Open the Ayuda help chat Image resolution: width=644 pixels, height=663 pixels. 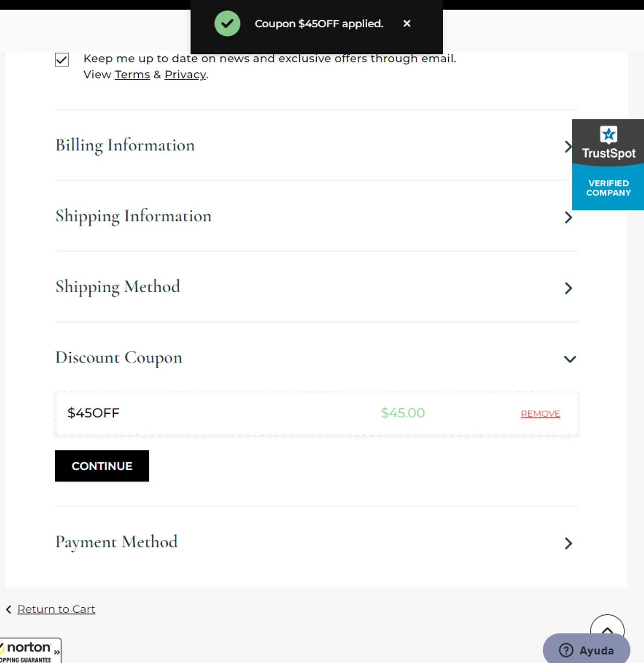tap(586, 650)
